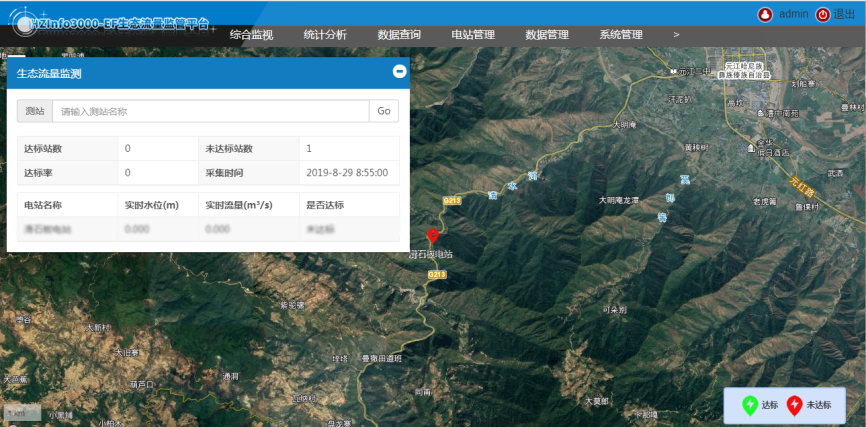The height and width of the screenshot is (427, 866).
Task: Collapse the 生态流量监测 panel with minus button
Action: pos(399,72)
